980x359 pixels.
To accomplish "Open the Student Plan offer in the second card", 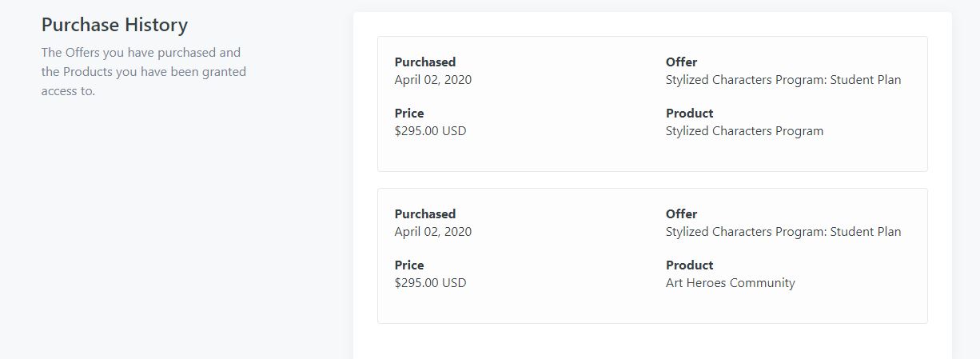I will click(x=783, y=232).
